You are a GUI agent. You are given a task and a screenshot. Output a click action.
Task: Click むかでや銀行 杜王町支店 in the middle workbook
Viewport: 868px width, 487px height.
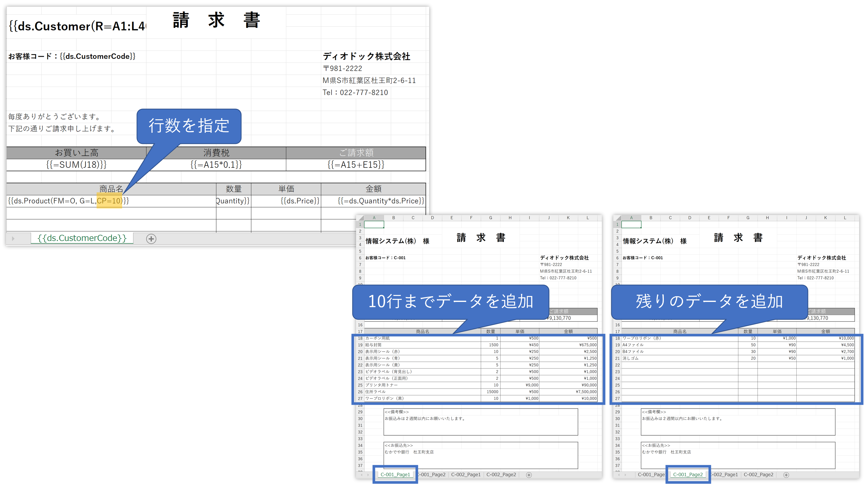409,452
